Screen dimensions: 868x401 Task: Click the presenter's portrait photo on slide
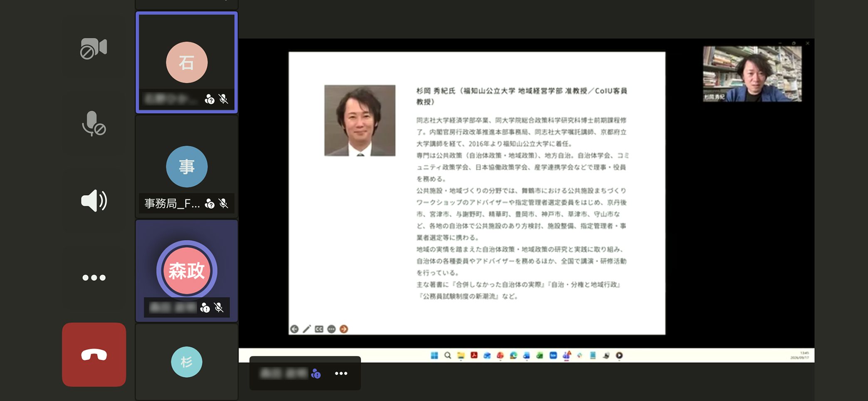coord(360,121)
